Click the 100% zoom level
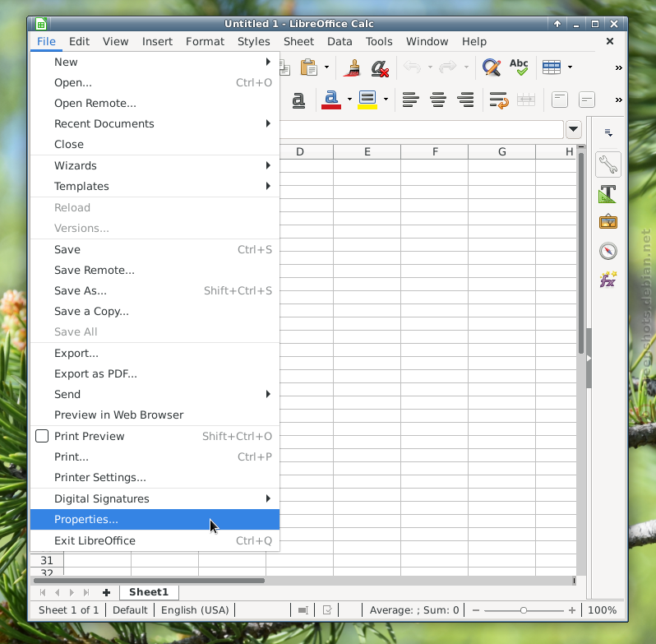Viewport: 656px width, 644px height. click(602, 610)
